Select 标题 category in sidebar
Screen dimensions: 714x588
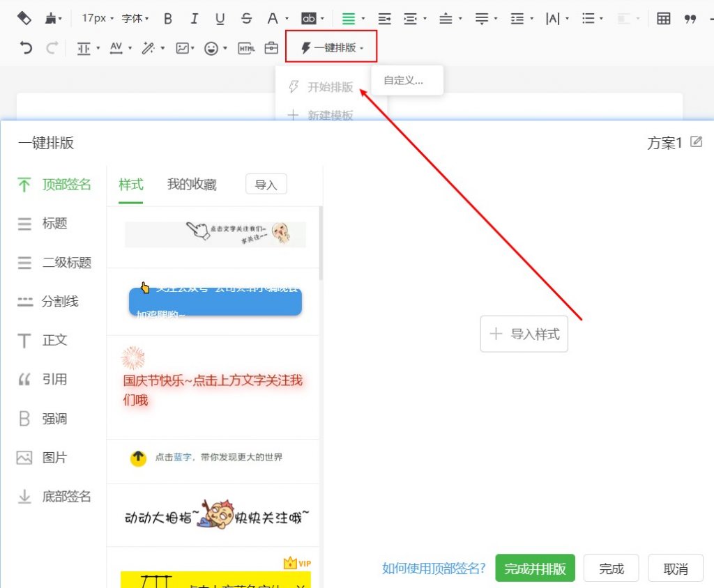(x=43, y=224)
